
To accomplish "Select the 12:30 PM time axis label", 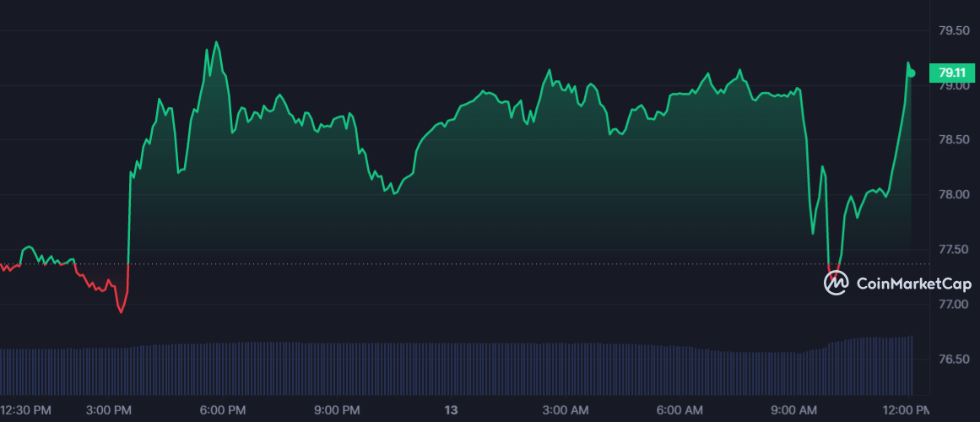I will point(25,411).
